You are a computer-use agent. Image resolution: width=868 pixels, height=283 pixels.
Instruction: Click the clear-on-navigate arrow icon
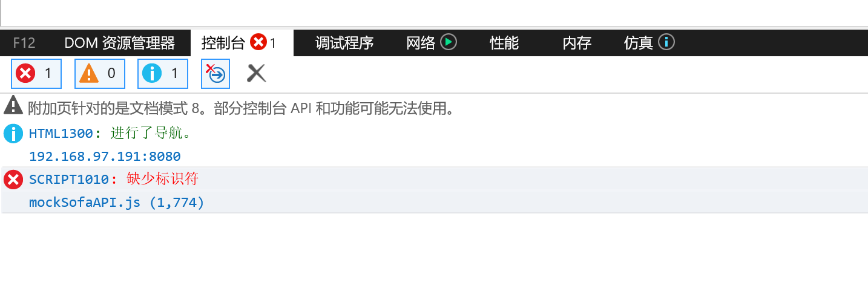pyautogui.click(x=216, y=74)
